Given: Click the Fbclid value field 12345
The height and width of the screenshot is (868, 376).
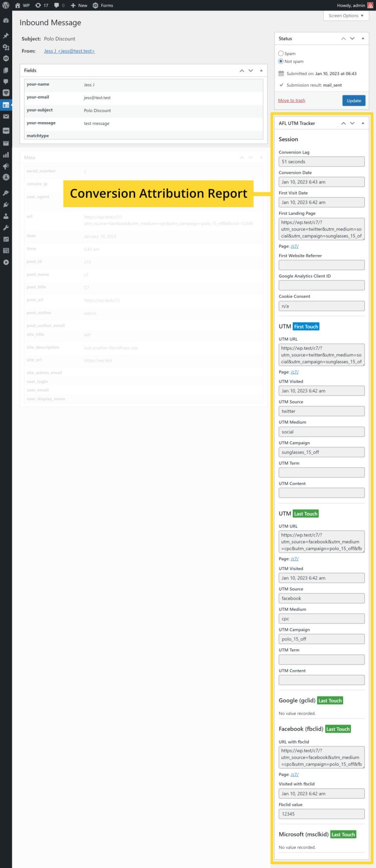Looking at the screenshot, I should click(322, 814).
